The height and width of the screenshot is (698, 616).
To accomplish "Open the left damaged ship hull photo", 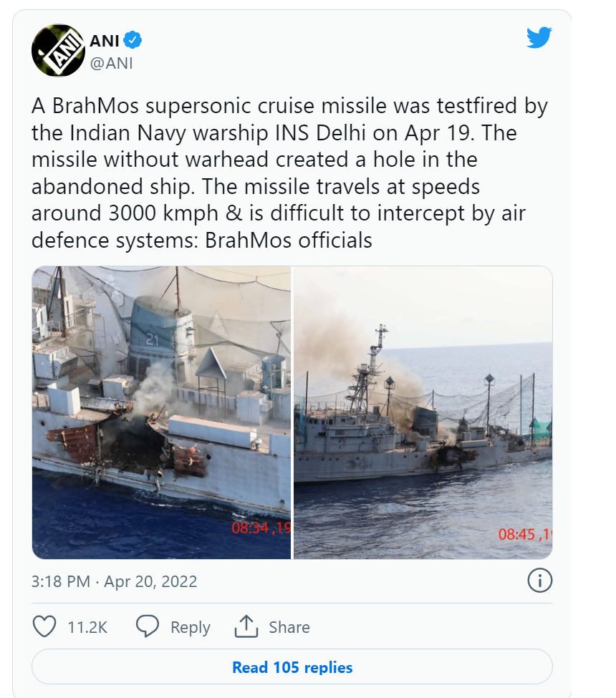I will click(161, 412).
